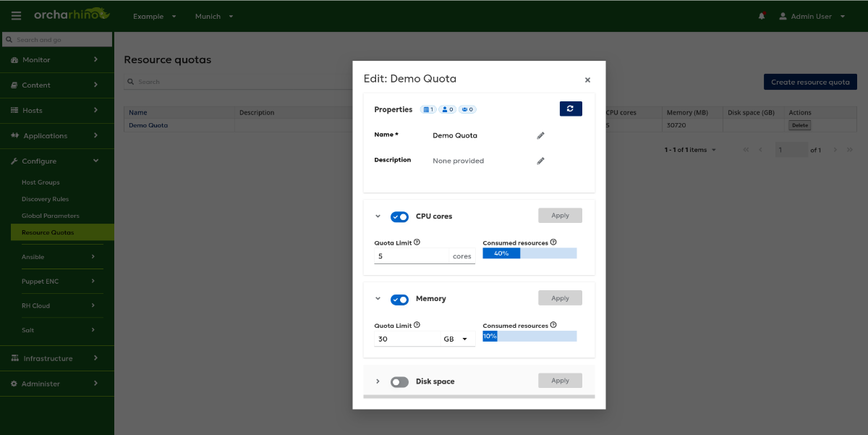Click the pencil icon next to Name
This screenshot has width=868, height=435.
[x=540, y=135]
